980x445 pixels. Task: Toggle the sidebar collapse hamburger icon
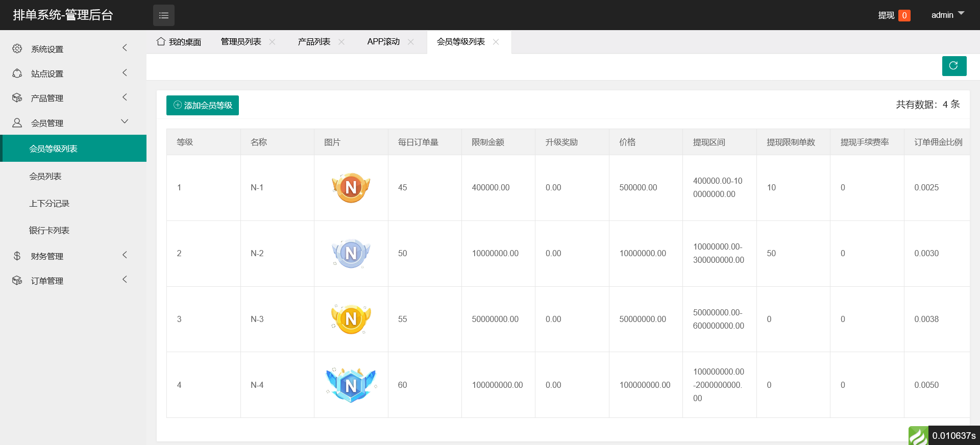pyautogui.click(x=163, y=15)
